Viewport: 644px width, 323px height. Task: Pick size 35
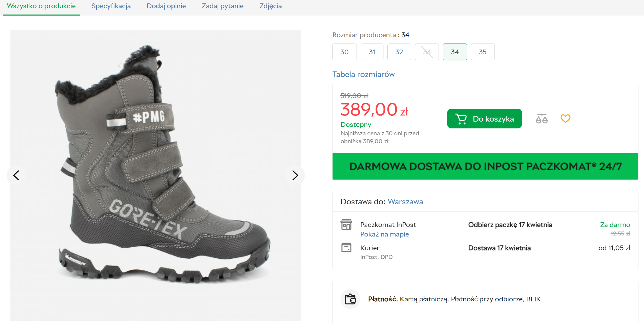(483, 52)
